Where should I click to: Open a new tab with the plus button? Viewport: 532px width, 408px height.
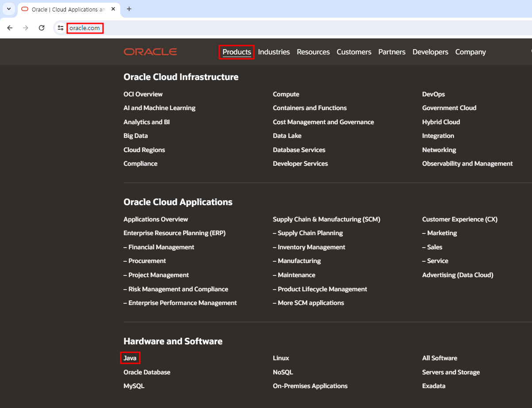click(x=129, y=9)
